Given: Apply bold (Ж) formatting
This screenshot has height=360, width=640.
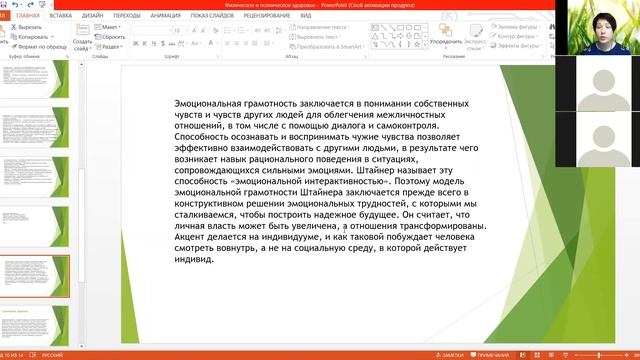Looking at the screenshot, I should [136, 43].
